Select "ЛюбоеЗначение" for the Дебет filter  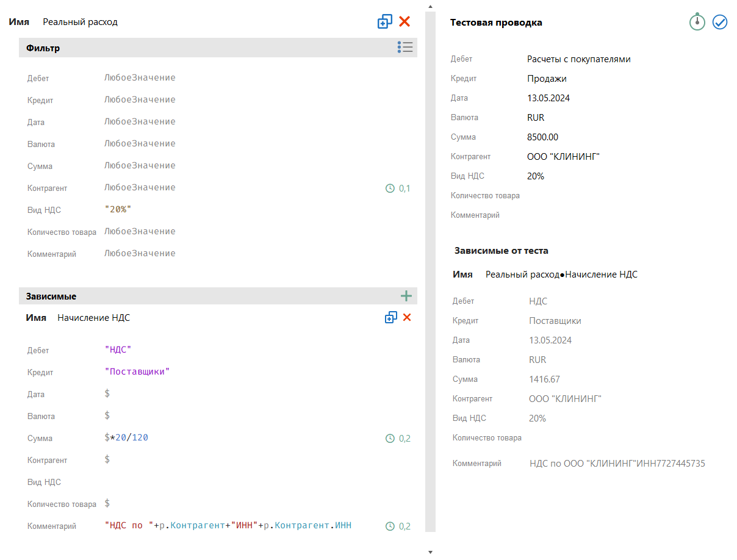[x=140, y=77]
